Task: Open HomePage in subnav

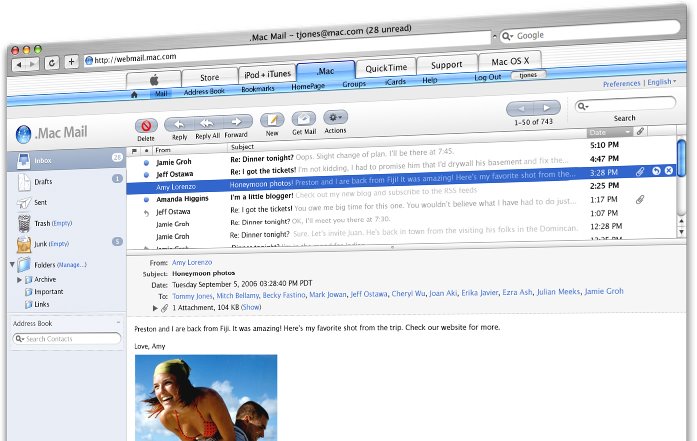Action: [308, 86]
